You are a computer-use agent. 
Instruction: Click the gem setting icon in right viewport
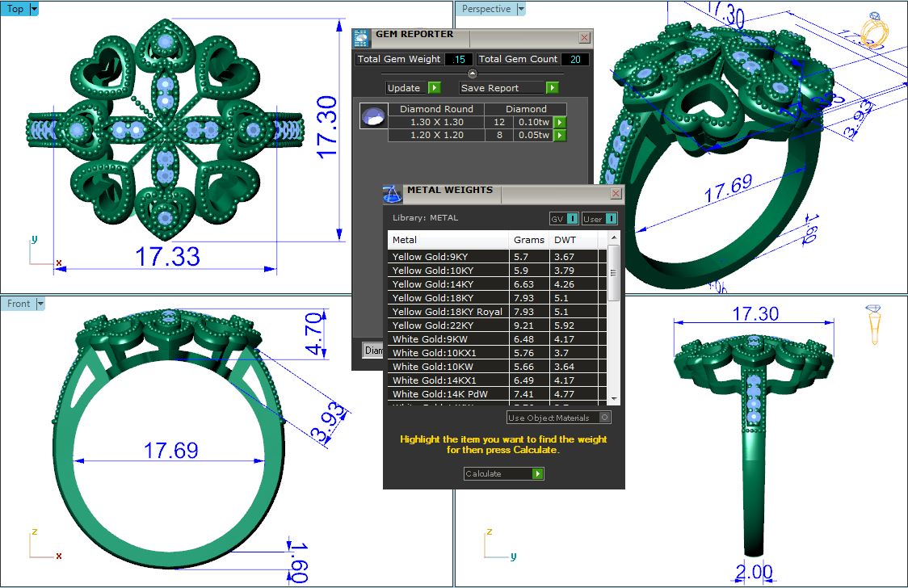pyautogui.click(x=874, y=324)
